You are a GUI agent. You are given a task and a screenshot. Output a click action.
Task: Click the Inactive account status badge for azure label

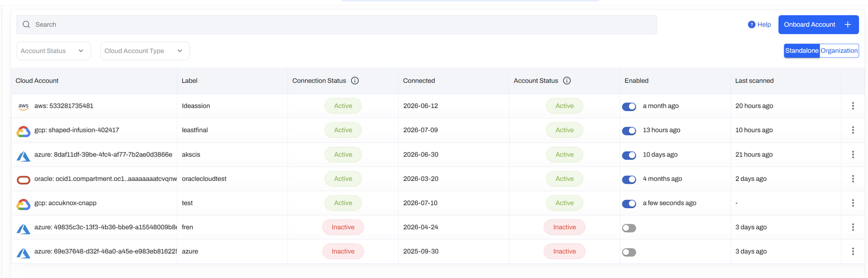pos(564,251)
